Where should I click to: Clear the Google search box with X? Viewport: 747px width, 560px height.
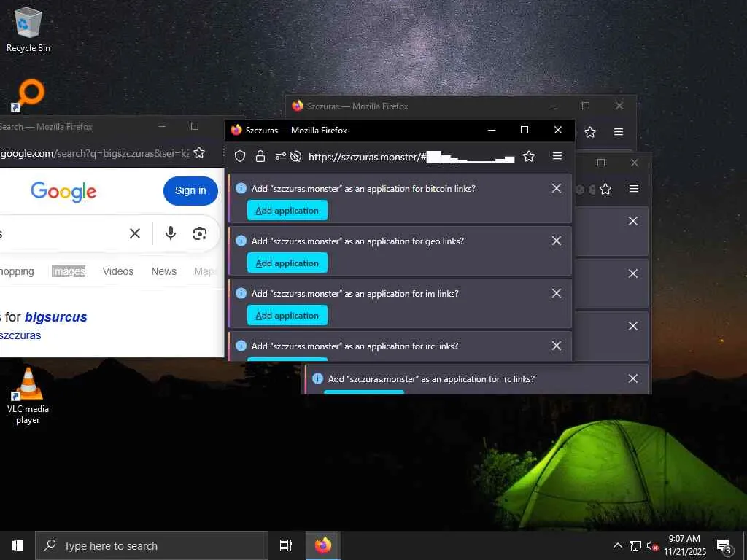135,233
